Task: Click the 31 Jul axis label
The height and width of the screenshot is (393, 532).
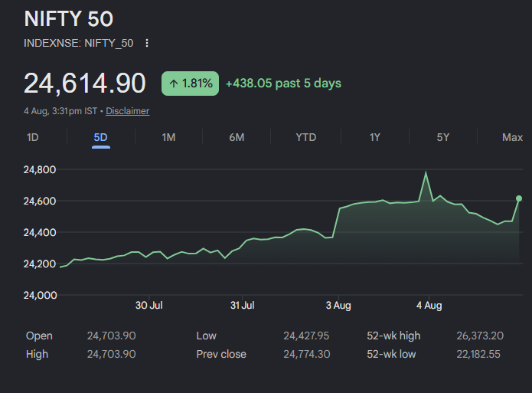Action: pos(242,306)
